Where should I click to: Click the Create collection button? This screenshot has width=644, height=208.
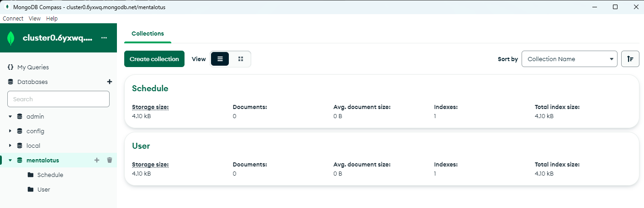[x=154, y=59]
